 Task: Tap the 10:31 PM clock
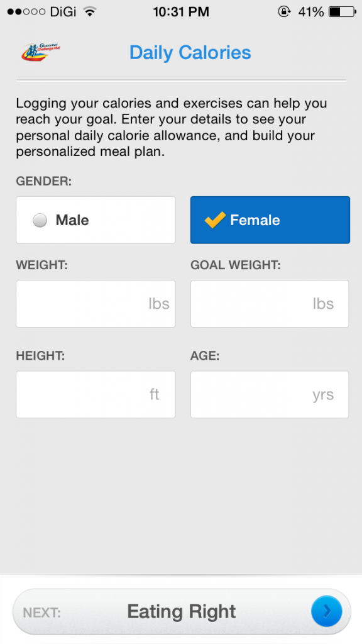click(x=181, y=12)
